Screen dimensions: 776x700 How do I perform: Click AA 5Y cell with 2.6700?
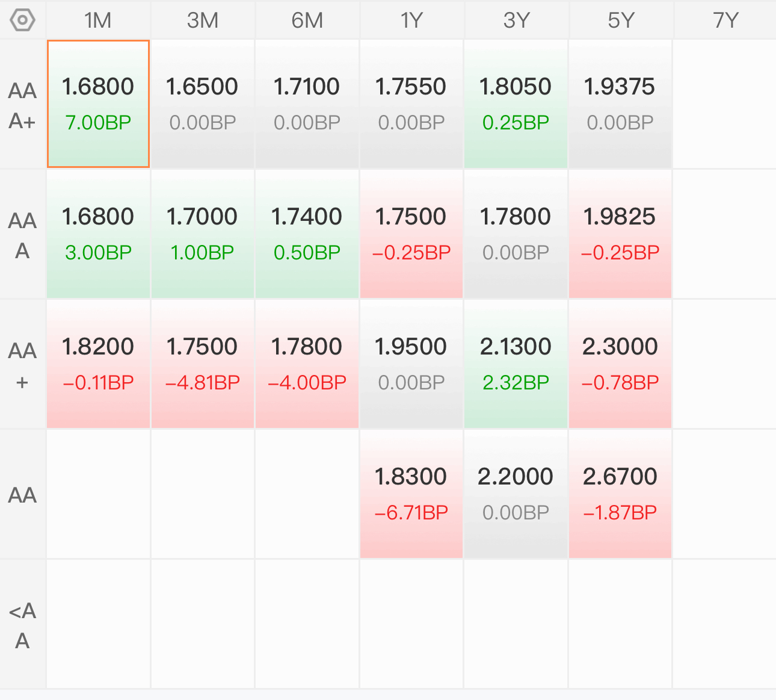coord(620,494)
